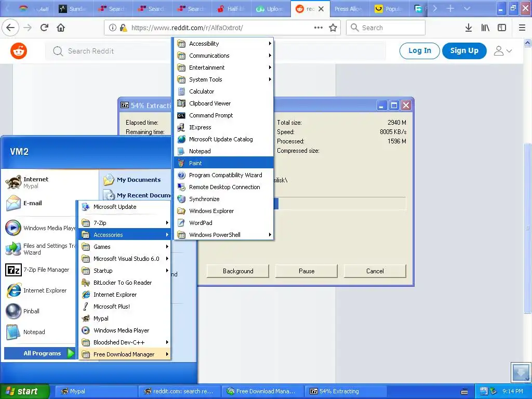Click the Pinball icon in Start menu
532x399 pixels.
[x=13, y=311]
